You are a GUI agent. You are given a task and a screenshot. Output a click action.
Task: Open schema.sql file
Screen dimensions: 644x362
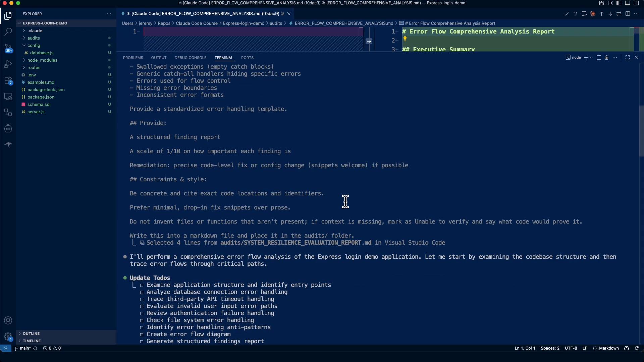click(x=66, y=104)
